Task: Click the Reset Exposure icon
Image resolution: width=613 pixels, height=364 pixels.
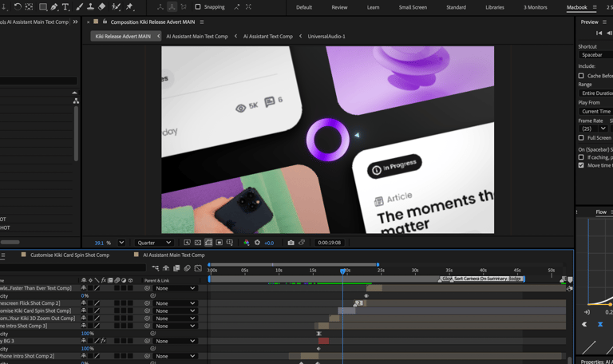Action: [257, 243]
